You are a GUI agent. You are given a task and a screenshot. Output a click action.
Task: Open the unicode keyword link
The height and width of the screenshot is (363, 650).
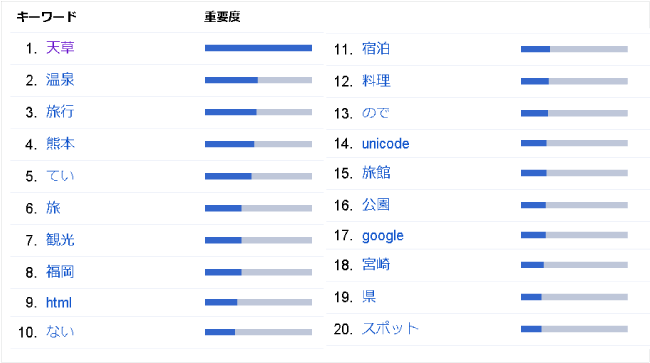click(x=386, y=143)
